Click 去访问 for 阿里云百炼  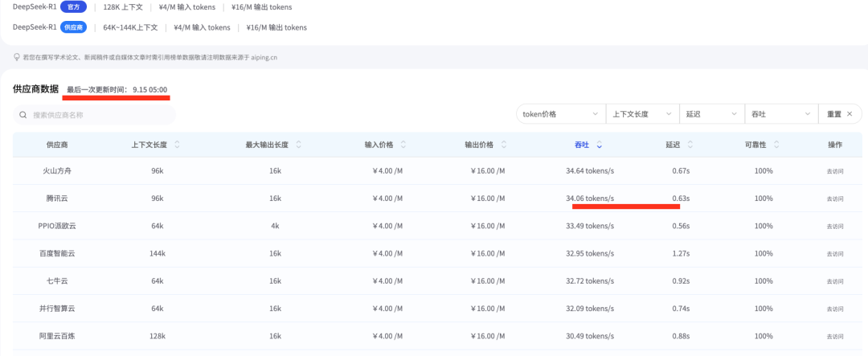[835, 337]
